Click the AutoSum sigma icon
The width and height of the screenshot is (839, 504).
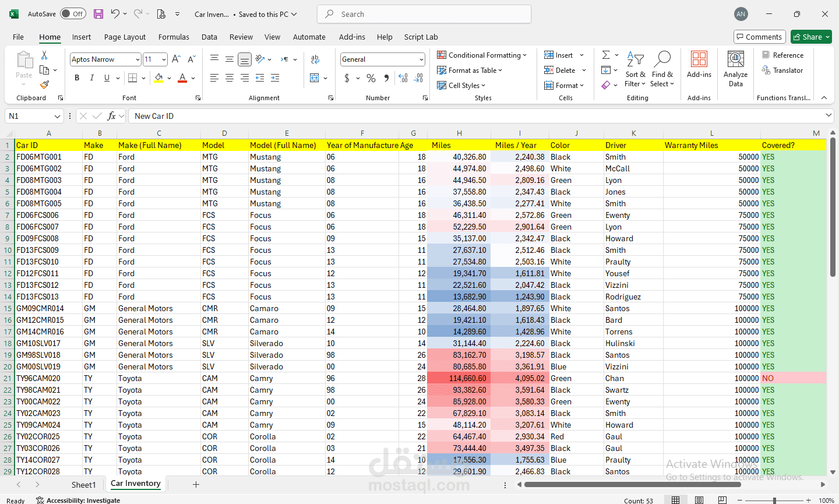(606, 55)
